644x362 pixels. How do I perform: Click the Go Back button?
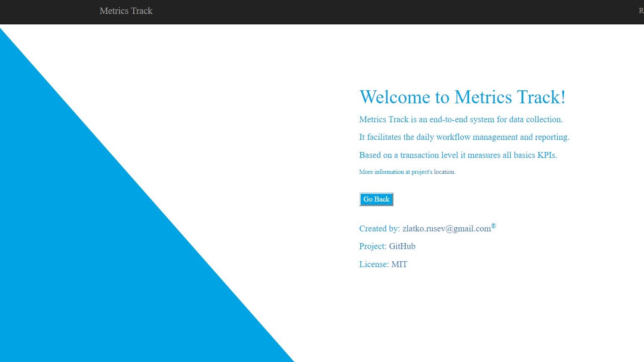[376, 199]
